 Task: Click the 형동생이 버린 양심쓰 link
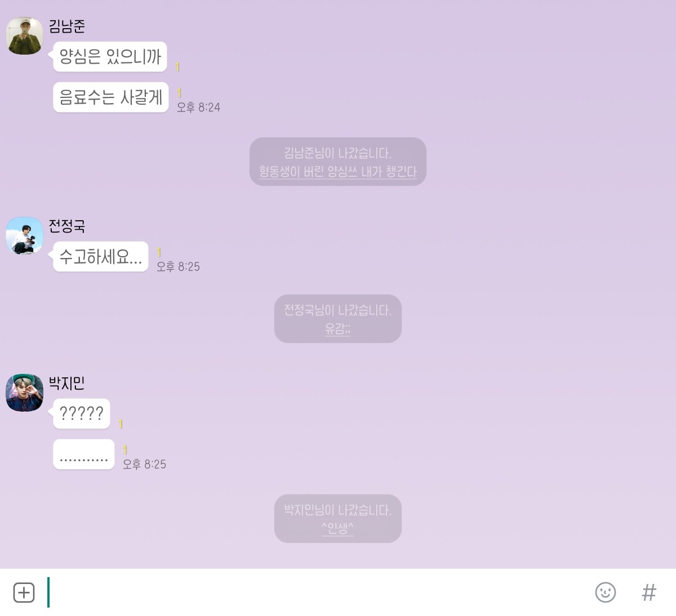pyautogui.click(x=338, y=172)
